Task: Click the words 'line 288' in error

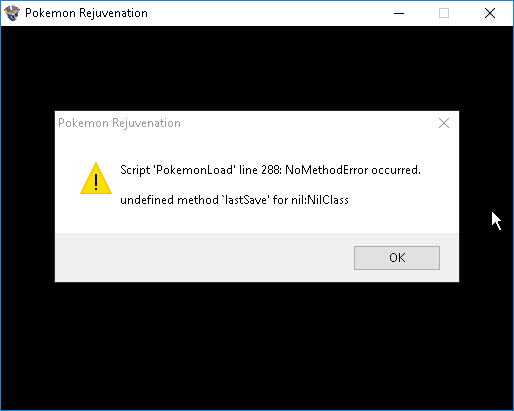Action: 261,170
